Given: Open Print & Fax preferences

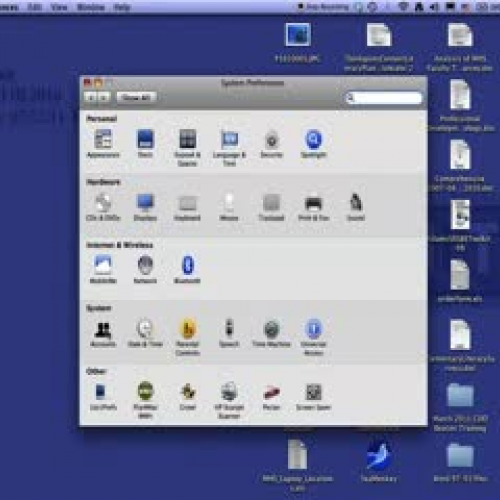Looking at the screenshot, I should [x=313, y=207].
